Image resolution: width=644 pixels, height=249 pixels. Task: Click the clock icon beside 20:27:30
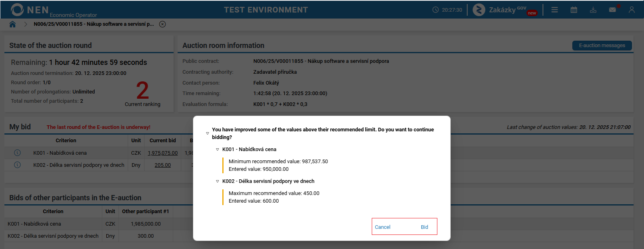tap(435, 10)
